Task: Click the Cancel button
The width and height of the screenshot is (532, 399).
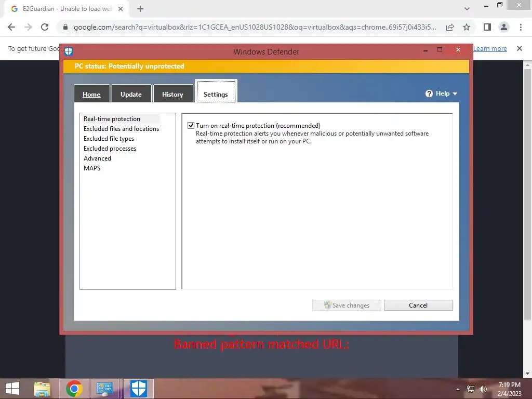Action: click(x=418, y=305)
